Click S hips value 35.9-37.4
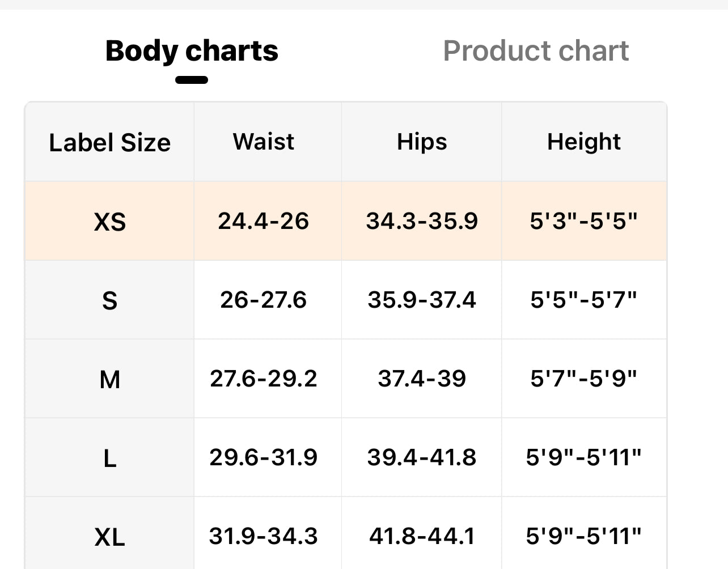Image resolution: width=728 pixels, height=569 pixels. tap(422, 300)
